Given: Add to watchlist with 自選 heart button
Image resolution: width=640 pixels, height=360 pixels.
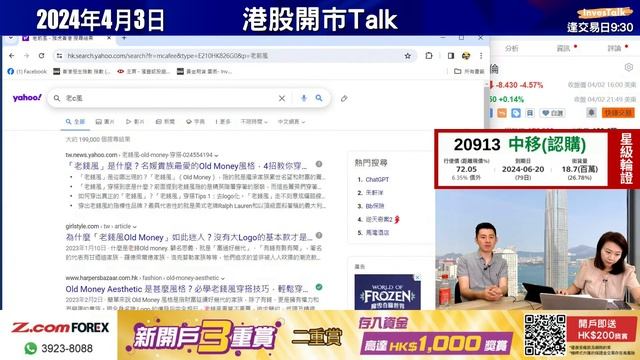Looking at the screenshot, I should tap(553, 113).
